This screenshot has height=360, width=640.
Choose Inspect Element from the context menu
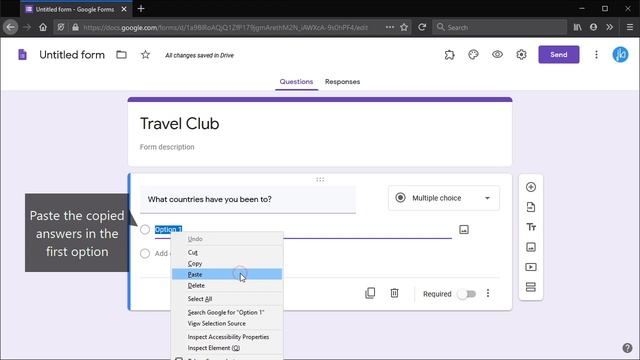(x=227, y=348)
